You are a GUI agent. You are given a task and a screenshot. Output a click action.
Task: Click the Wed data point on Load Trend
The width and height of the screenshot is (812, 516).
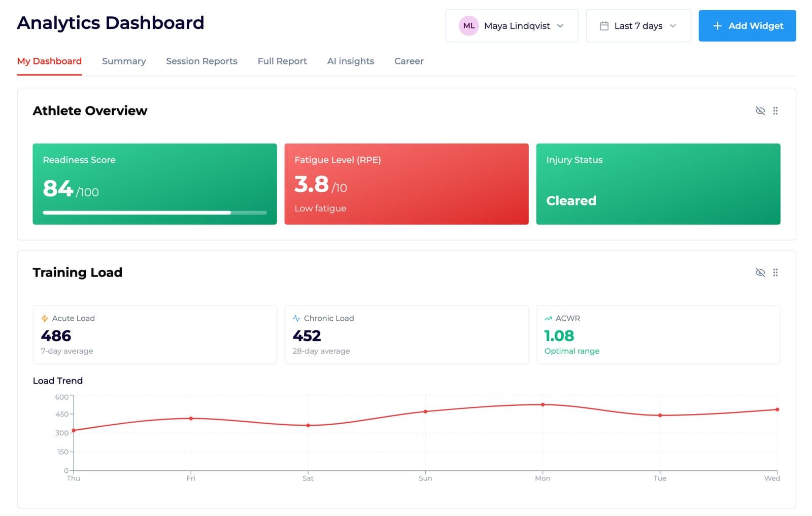[777, 409]
